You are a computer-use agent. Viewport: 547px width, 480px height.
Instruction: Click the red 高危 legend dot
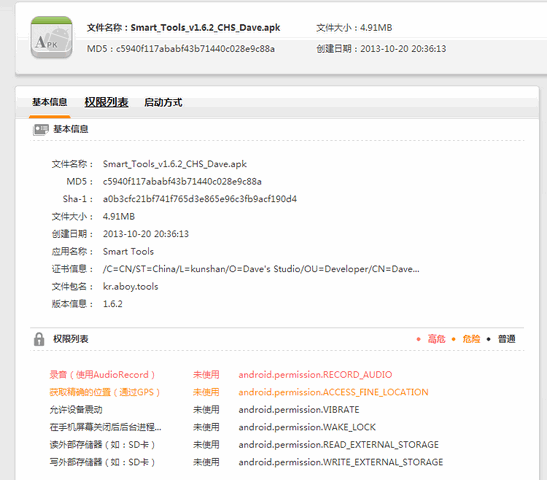click(x=418, y=339)
